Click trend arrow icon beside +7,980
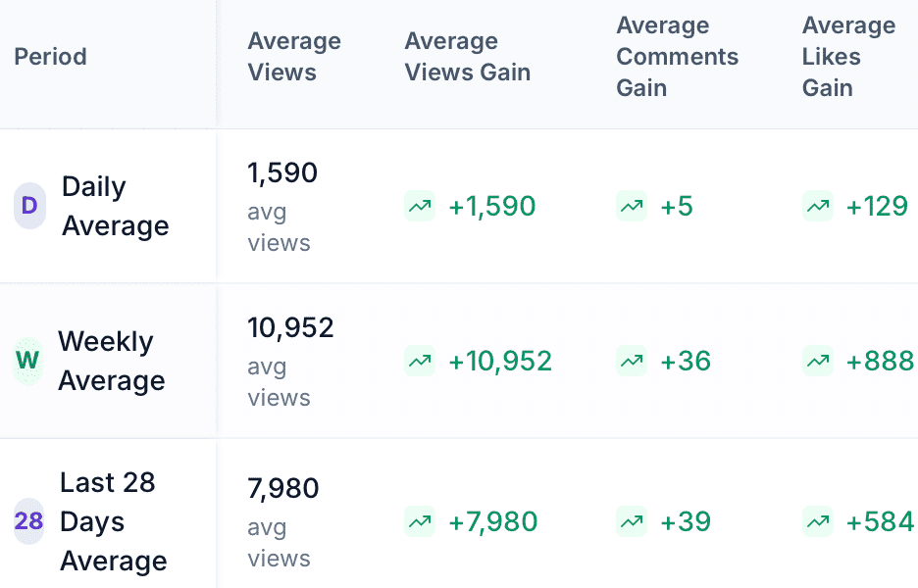This screenshot has width=918, height=588. [x=420, y=521]
